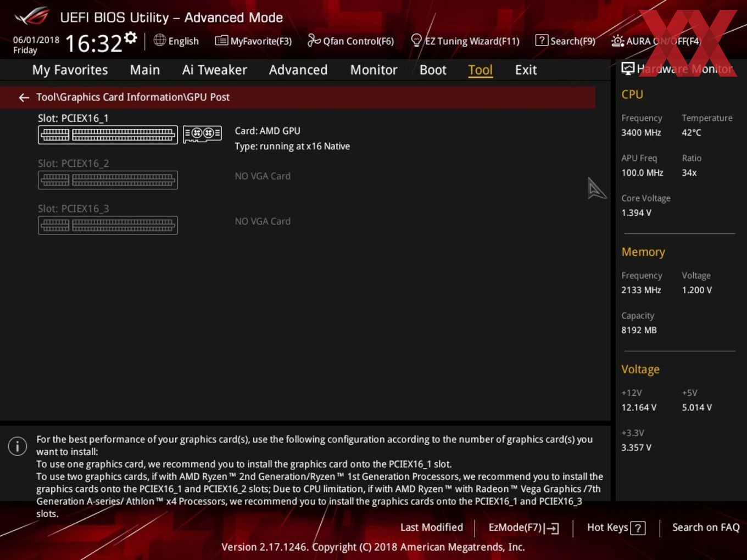Screen dimensions: 747x560
Task: Click 'Slot: PCIEX16_1' label
Action: [73, 118]
